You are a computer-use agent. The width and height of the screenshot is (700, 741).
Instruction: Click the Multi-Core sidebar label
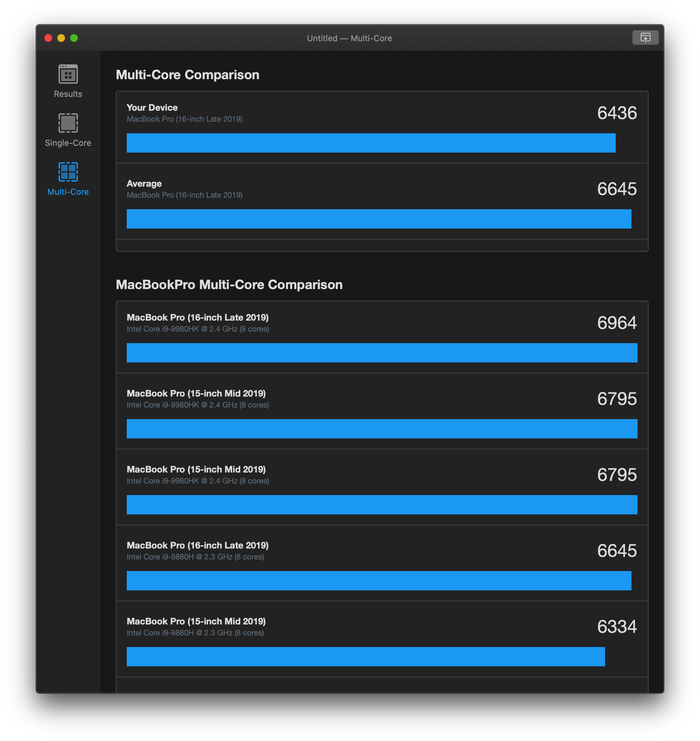click(x=68, y=192)
